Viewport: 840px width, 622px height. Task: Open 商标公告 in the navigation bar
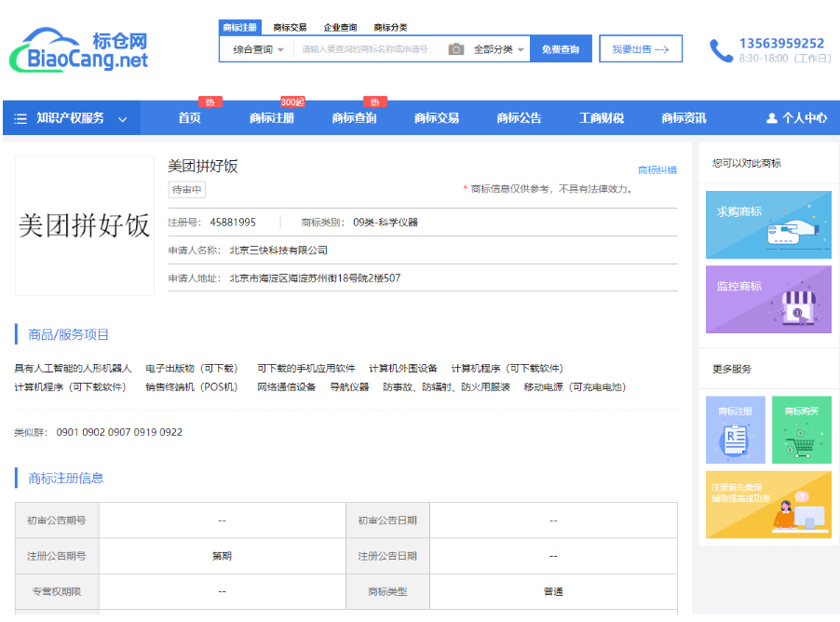point(519,118)
